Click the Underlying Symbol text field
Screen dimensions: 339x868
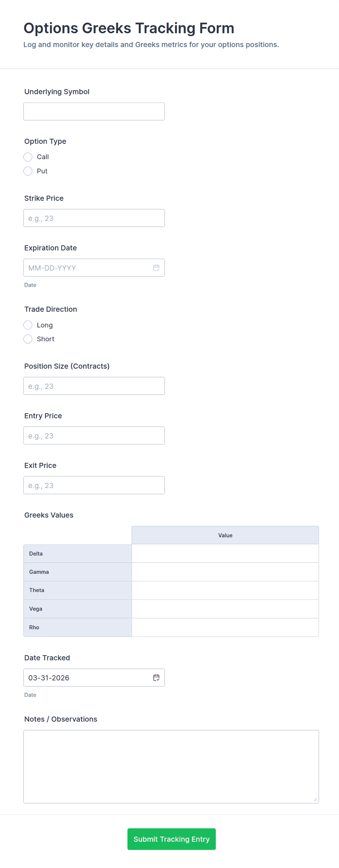[x=94, y=112]
